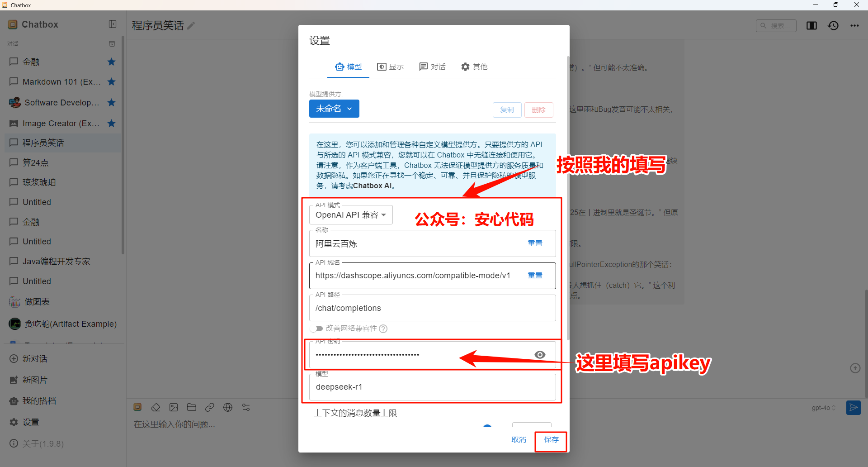Switch to the 显示 settings tab
The image size is (868, 467).
(391, 67)
